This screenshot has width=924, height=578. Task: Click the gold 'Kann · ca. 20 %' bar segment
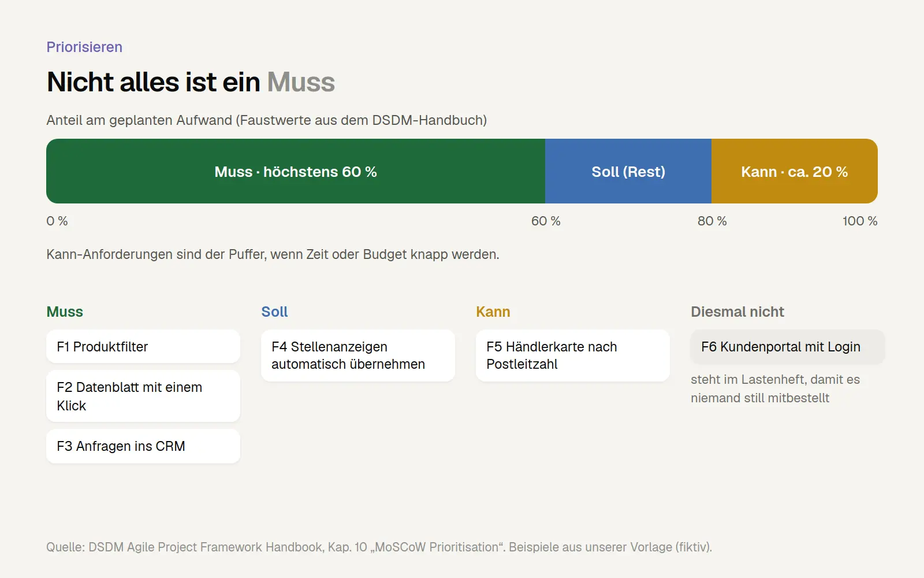pos(795,171)
